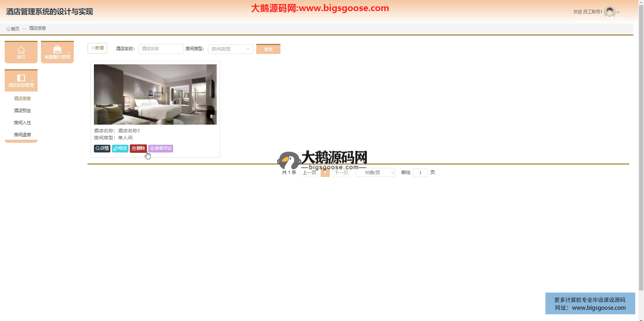This screenshot has width=644, height=321.
Task: Open the 10条/页 page size dropdown
Action: 375,173
